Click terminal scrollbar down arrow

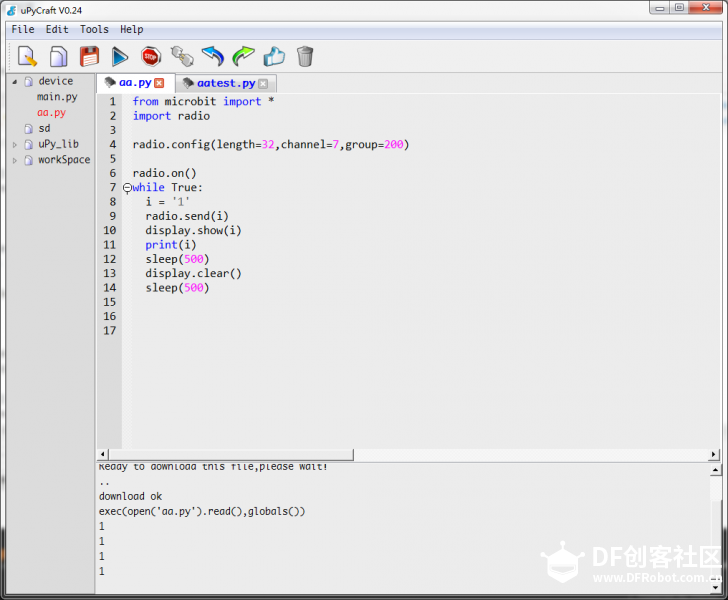click(x=715, y=587)
